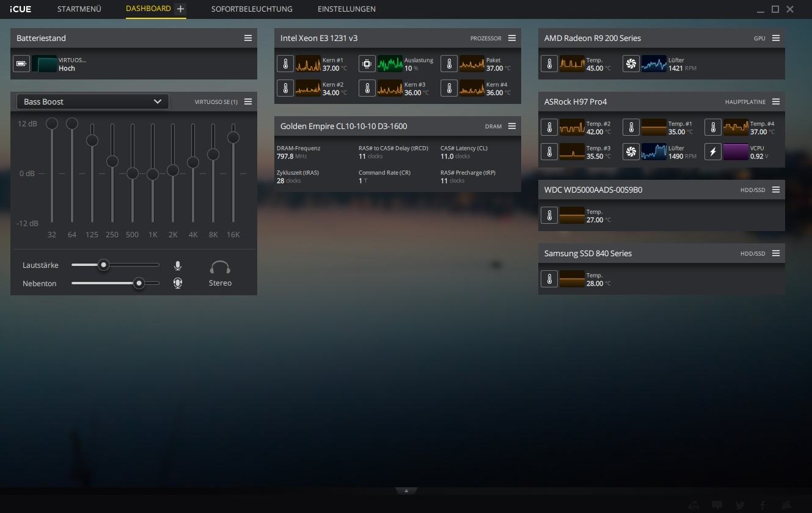Open the SOFORTBELEUCHTUNG tab
This screenshot has height=513, width=812.
[x=252, y=9]
